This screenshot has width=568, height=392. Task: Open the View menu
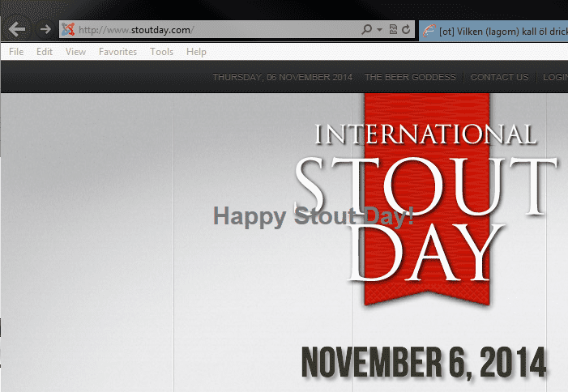[x=75, y=52]
